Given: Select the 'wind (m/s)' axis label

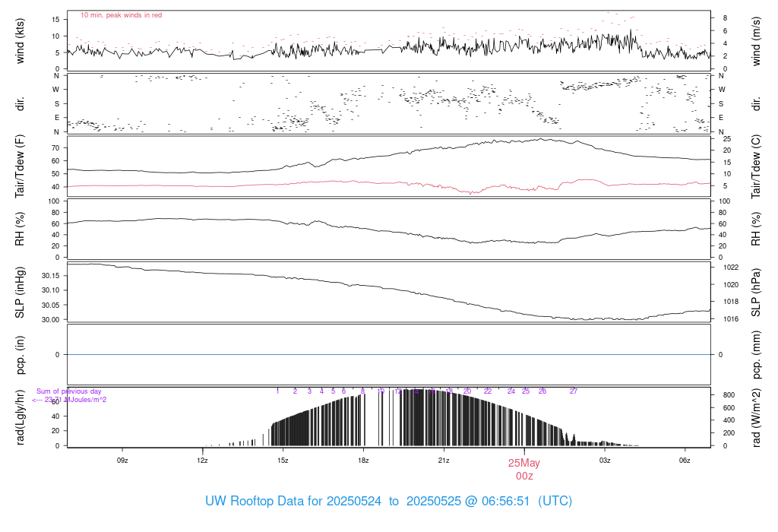Looking at the screenshot, I should pos(756,41).
